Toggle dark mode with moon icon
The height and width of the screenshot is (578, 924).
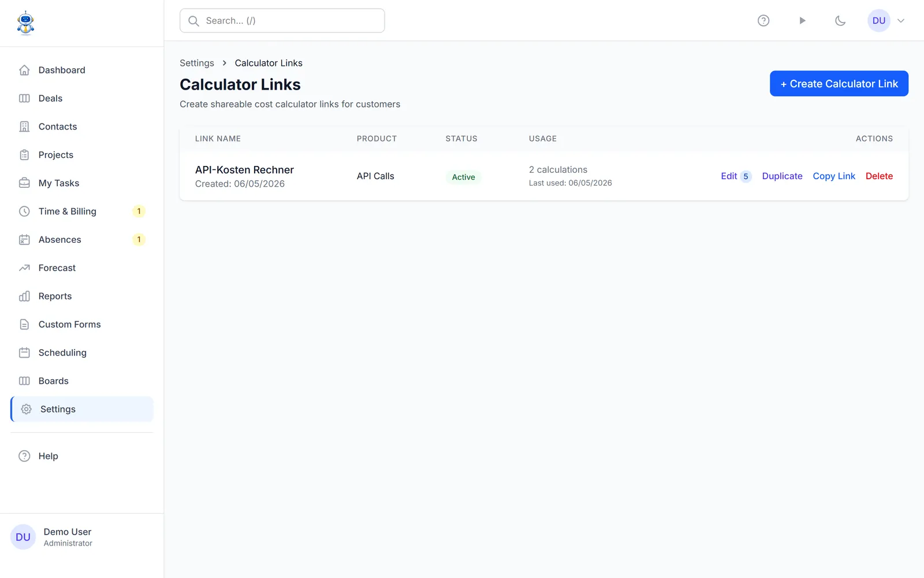(840, 21)
